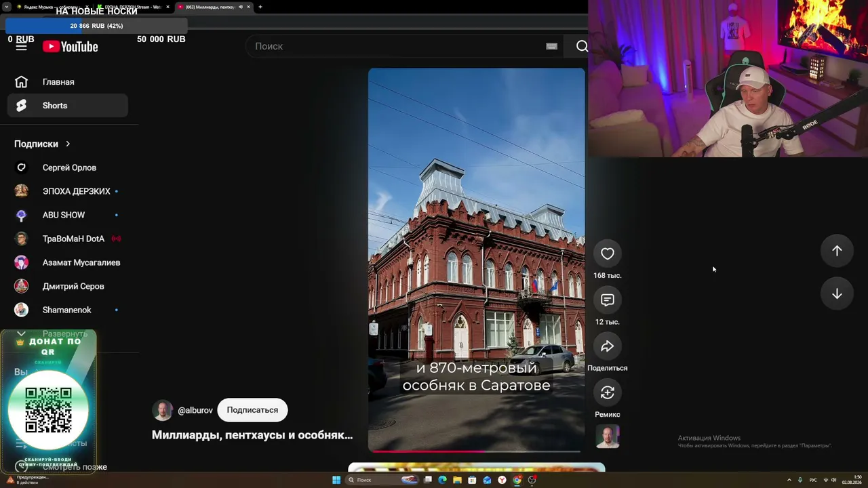Viewport: 868px width, 488px height.
Task: Open Сергей Орлов channel avatar
Action: [22, 167]
